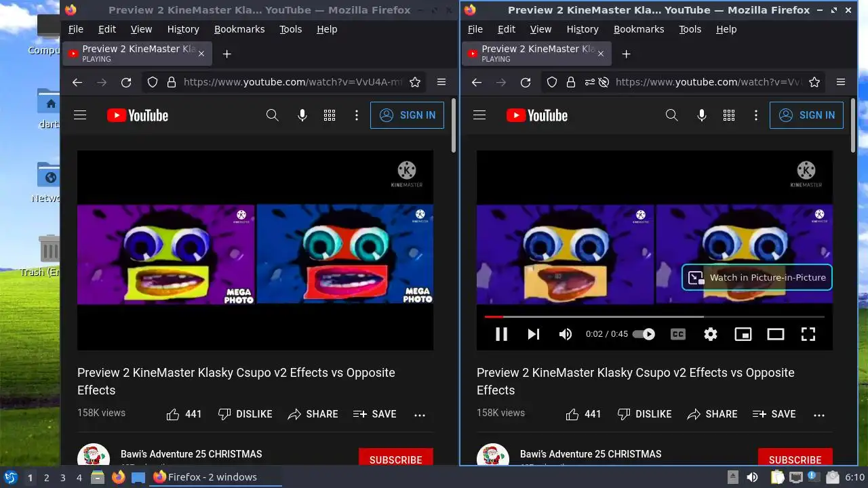Screen dimensions: 868x488
Task: Subscribe to channel in left window
Action: pos(396,457)
